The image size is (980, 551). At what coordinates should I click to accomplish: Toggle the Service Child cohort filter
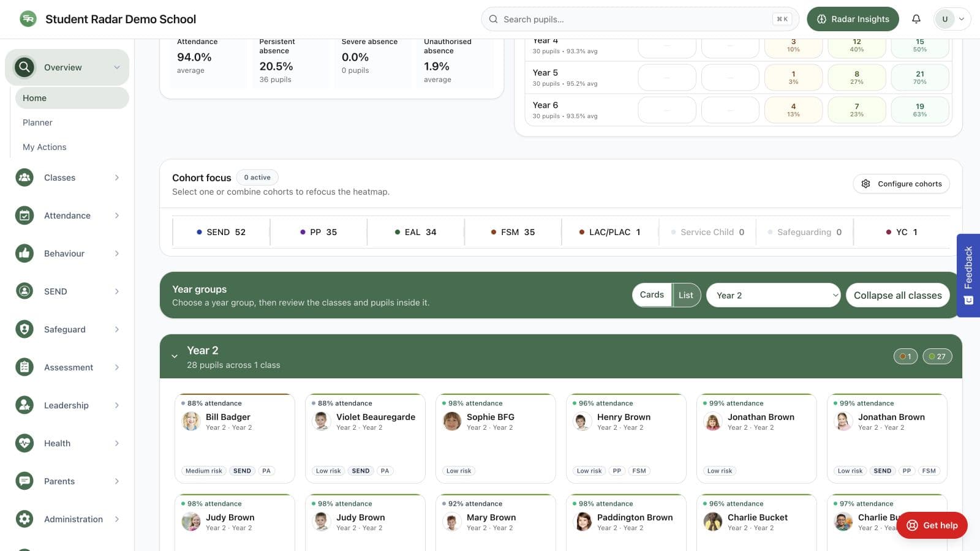pyautogui.click(x=707, y=232)
